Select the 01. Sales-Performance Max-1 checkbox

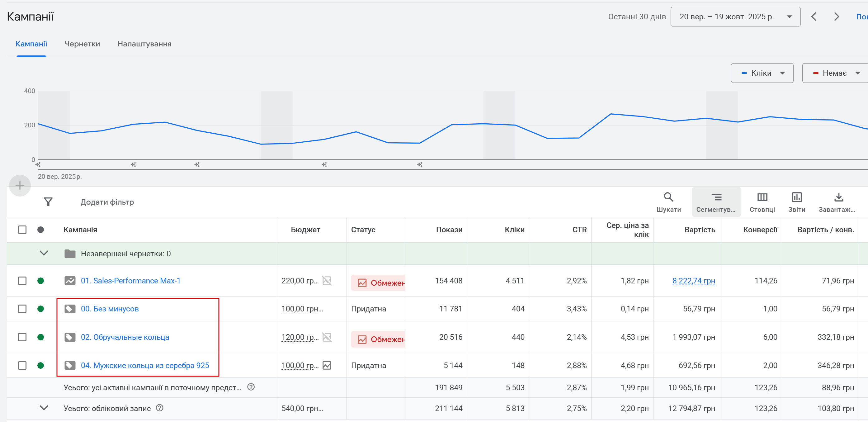tap(22, 280)
